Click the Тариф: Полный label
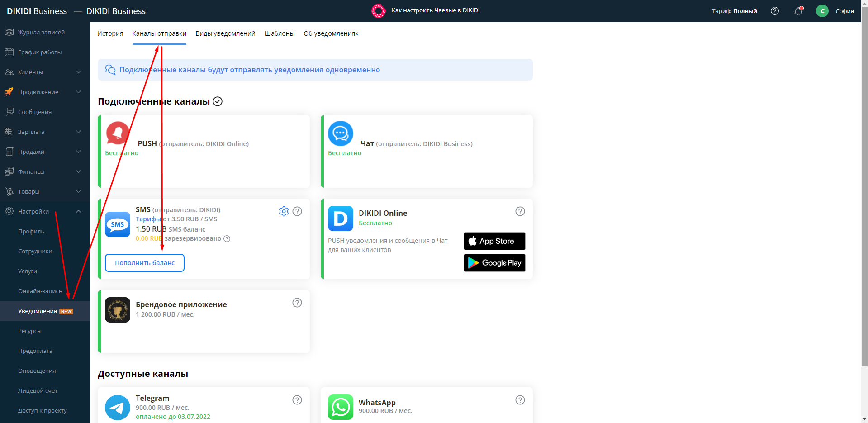This screenshot has width=868, height=423. pyautogui.click(x=735, y=11)
